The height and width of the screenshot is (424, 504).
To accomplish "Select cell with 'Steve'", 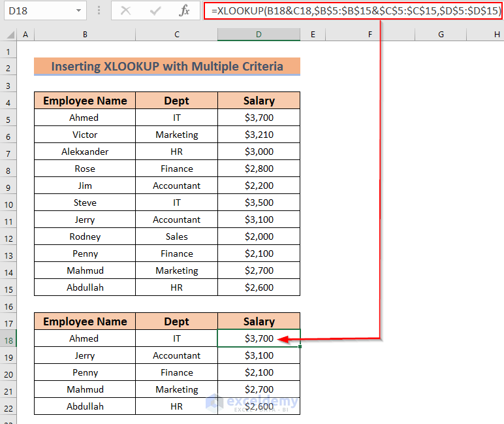I will point(85,203).
